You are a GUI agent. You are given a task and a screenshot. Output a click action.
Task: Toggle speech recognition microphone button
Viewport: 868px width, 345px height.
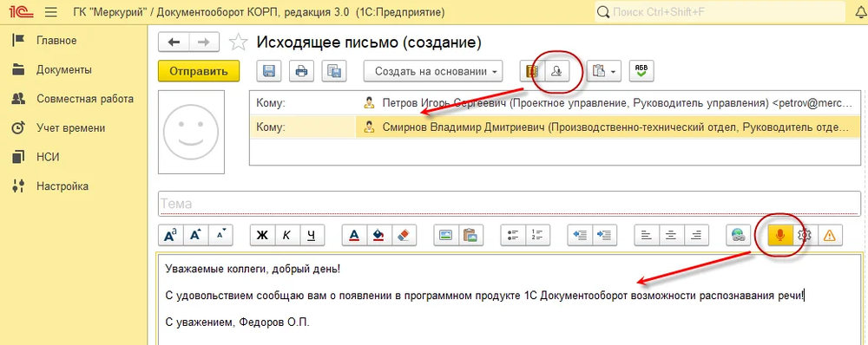point(780,235)
